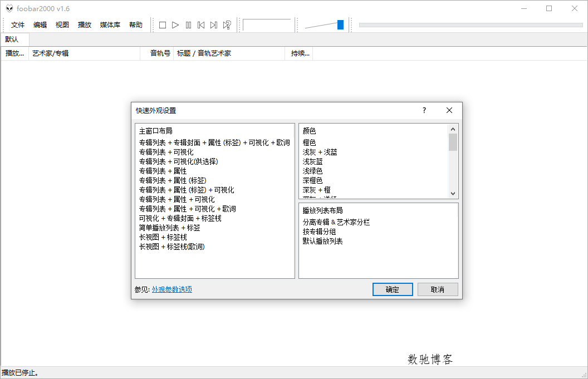588x379 pixels.
Task: Click the Previous track icon
Action: 201,25
